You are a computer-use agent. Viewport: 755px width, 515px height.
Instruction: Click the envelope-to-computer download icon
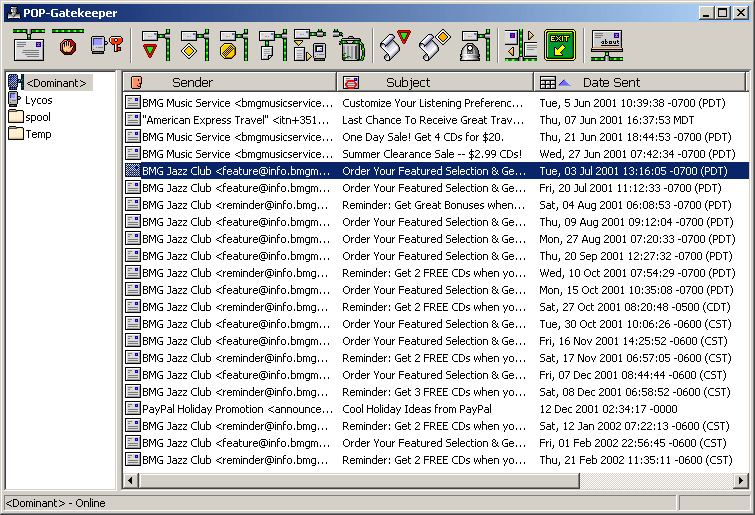point(310,45)
